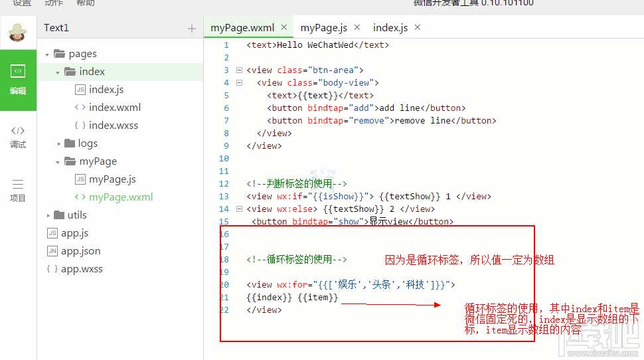The height and width of the screenshot is (360, 644).
Task: Click the angle-bracket icon beside index.wxml
Action: coord(80,107)
